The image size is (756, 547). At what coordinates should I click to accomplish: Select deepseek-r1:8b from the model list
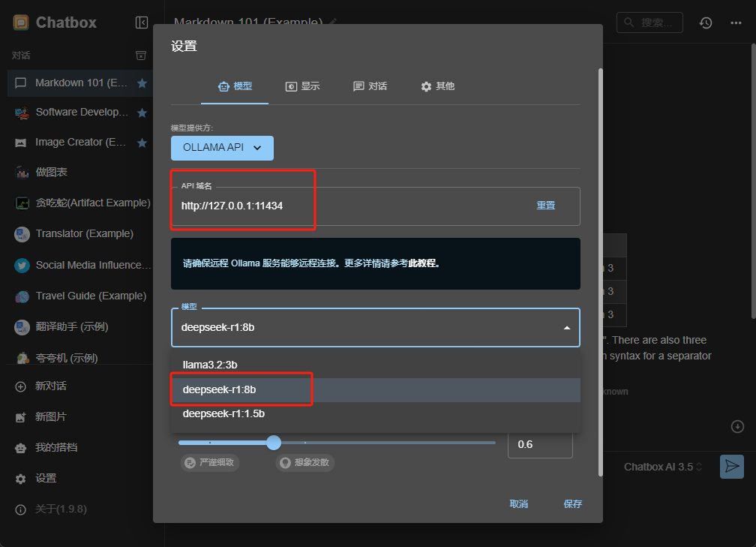pyautogui.click(x=376, y=389)
